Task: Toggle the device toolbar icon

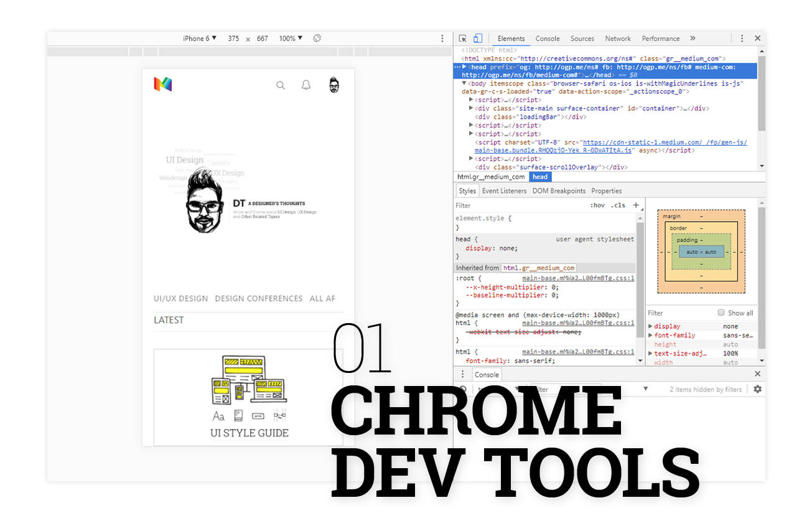Action: [477, 39]
